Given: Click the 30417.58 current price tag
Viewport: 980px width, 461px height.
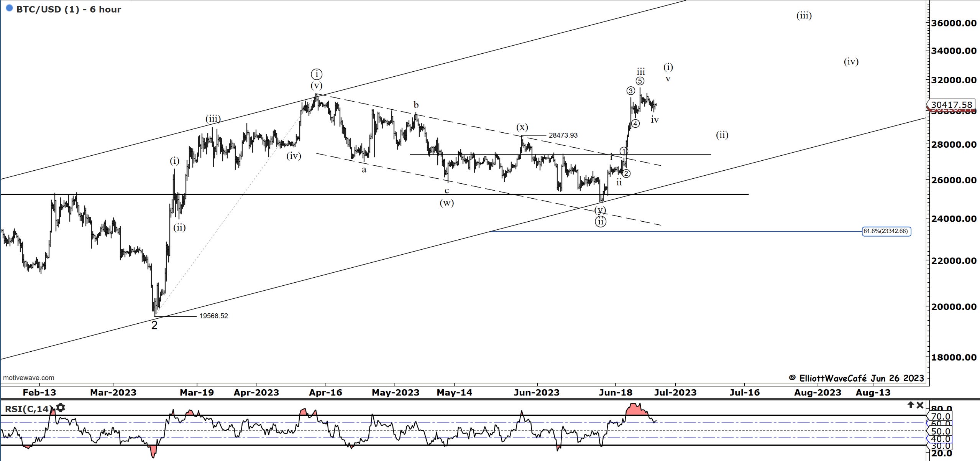Looking at the screenshot, I should click(951, 105).
